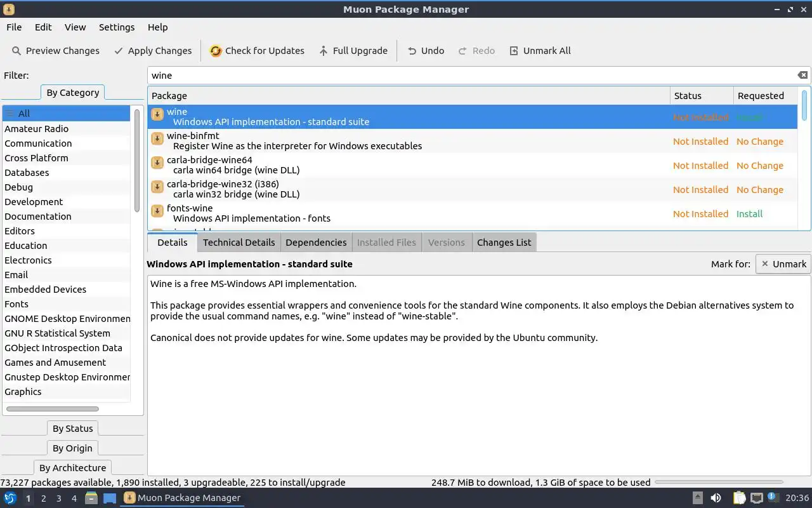Image resolution: width=812 pixels, height=508 pixels.
Task: Sort by the Requested column header
Action: (x=765, y=96)
